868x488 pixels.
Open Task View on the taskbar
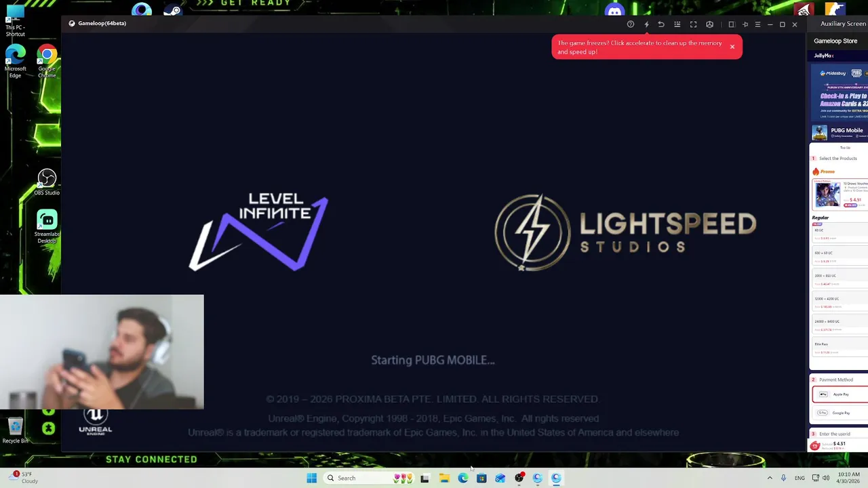click(425, 478)
